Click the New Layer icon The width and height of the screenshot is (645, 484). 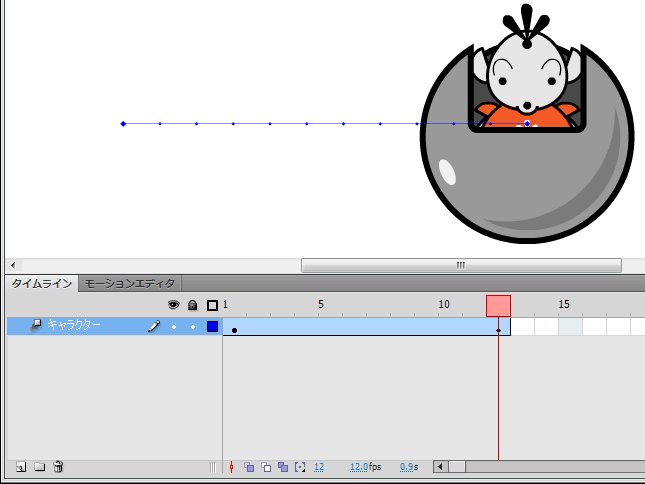pos(21,467)
